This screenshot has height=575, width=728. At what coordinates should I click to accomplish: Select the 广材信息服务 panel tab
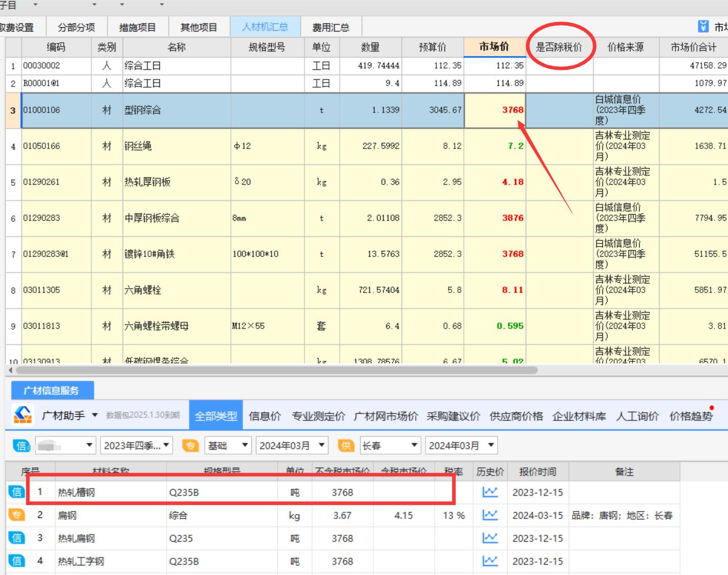[x=52, y=391]
